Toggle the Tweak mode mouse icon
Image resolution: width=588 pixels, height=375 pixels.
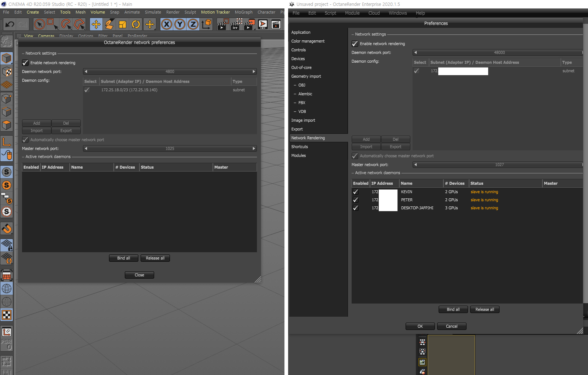pyautogui.click(x=7, y=155)
